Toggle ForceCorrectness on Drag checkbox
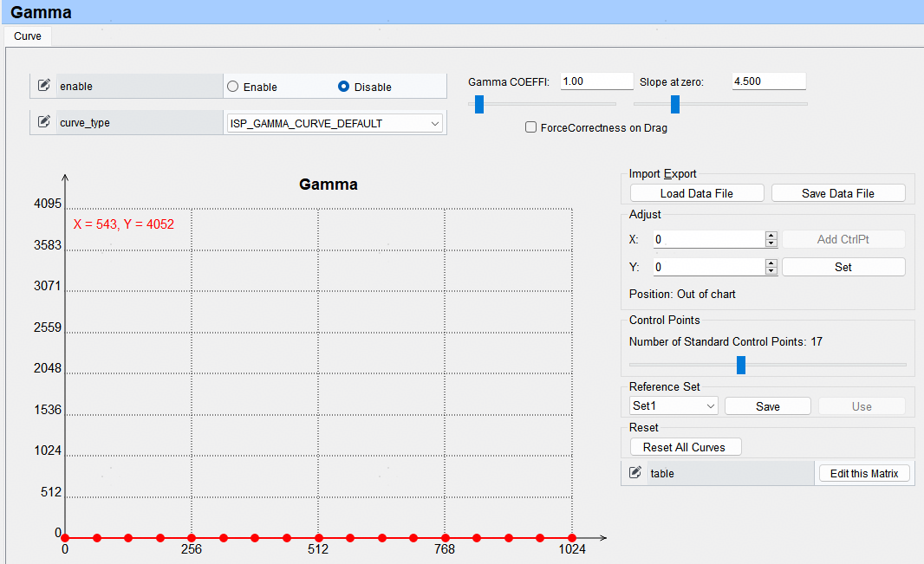 tap(531, 127)
